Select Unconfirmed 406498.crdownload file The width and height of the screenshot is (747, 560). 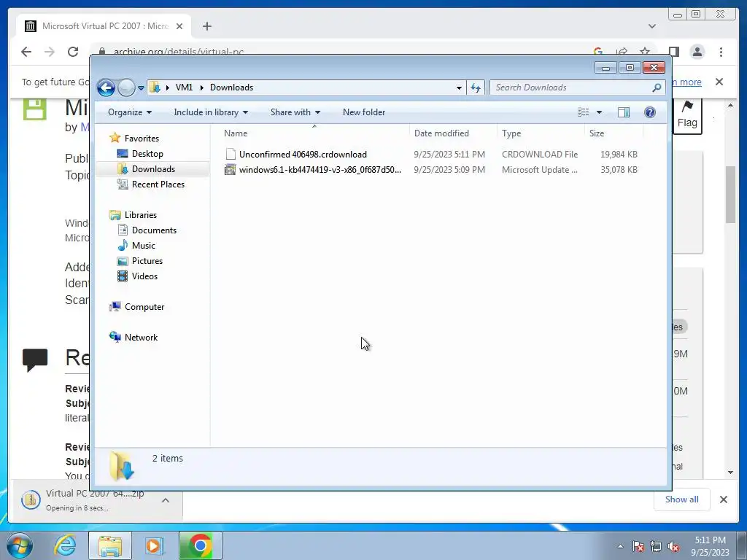431,155
